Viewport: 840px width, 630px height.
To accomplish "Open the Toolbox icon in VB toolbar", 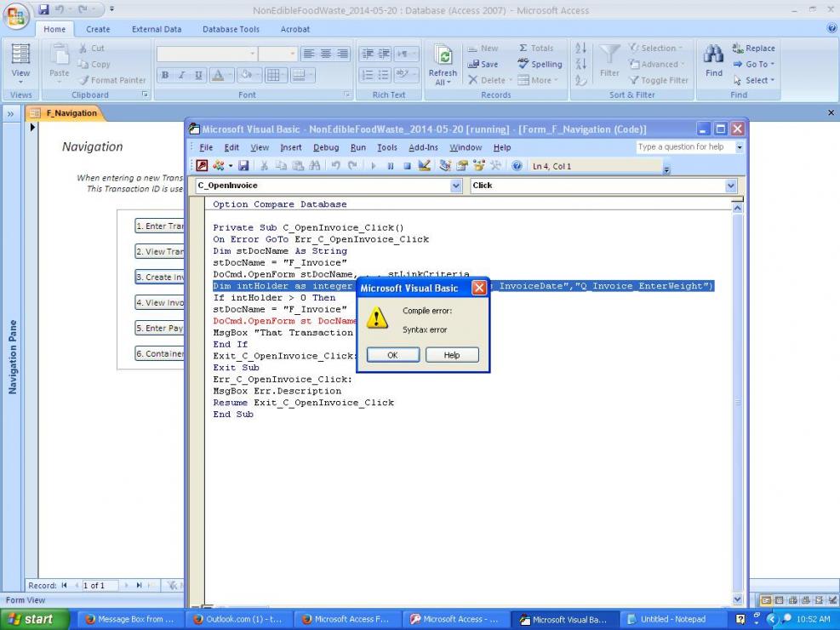I will coord(495,166).
